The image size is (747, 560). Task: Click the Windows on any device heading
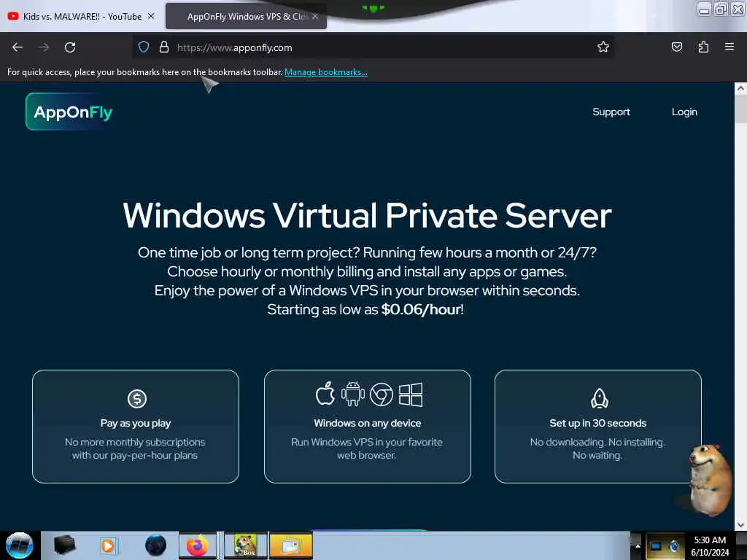(x=368, y=423)
